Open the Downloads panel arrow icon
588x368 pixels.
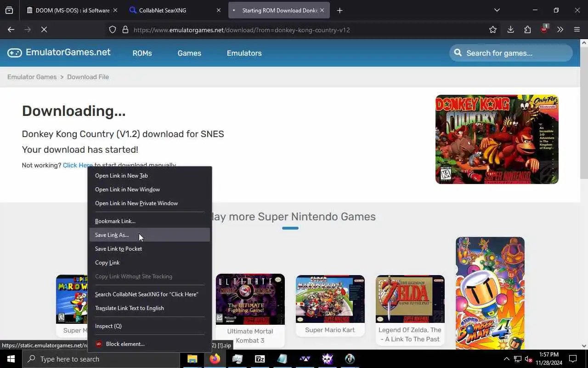pos(510,30)
